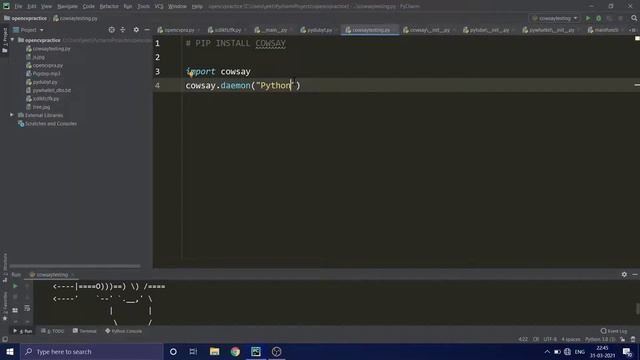Rerun cowsaytesting in the Run panel
Screen dimensions: 640x360
coord(15,286)
